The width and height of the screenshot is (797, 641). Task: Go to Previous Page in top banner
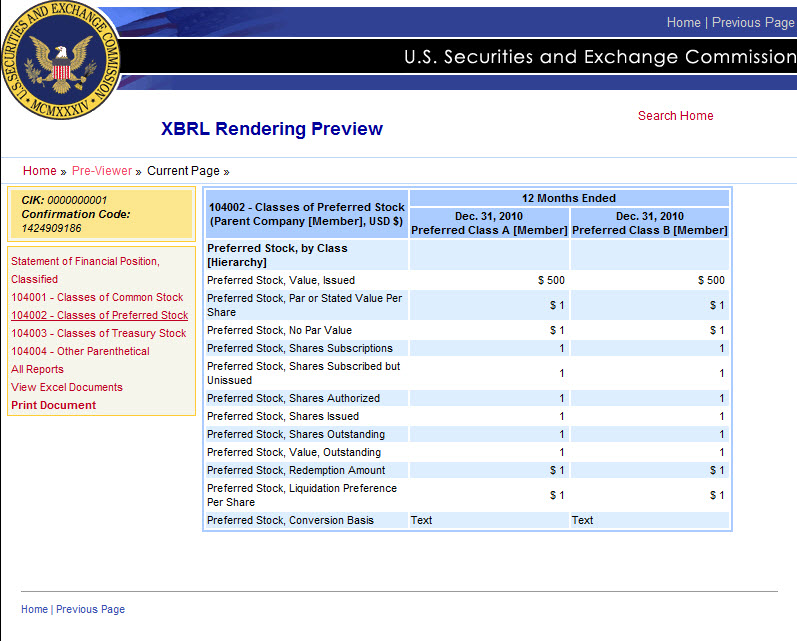[753, 22]
